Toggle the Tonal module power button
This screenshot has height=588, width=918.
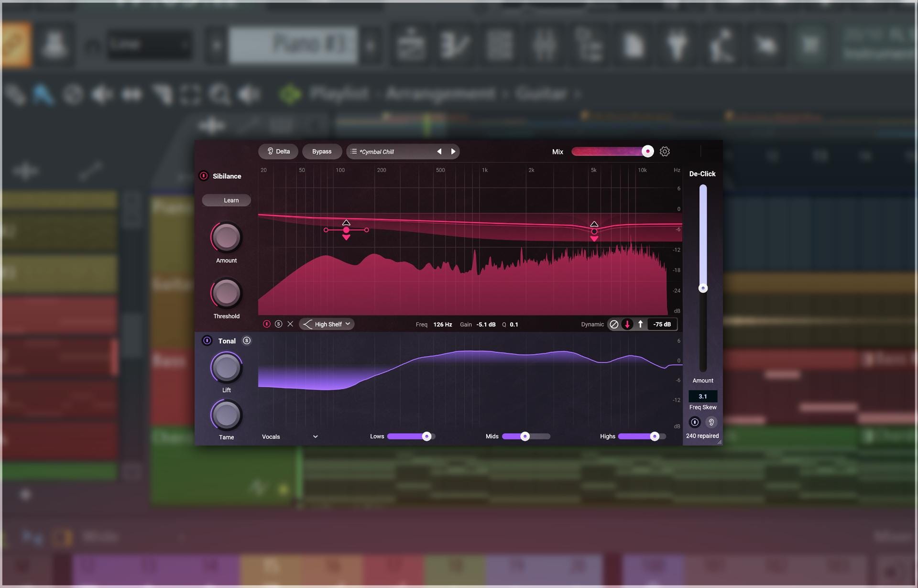click(x=207, y=341)
